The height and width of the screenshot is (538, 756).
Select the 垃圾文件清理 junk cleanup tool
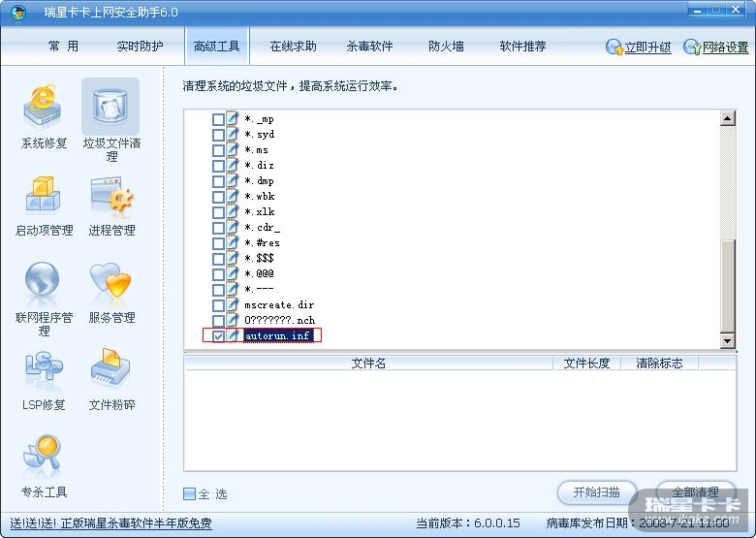pos(110,120)
